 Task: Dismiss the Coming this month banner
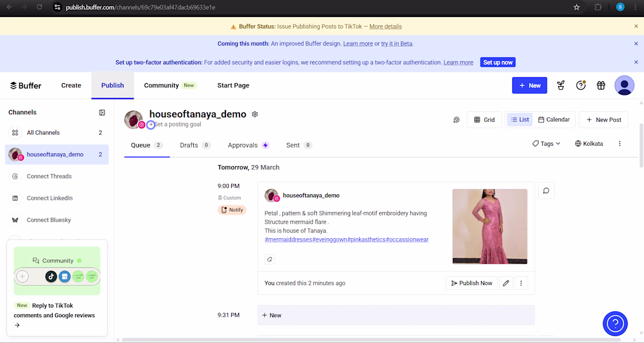click(x=636, y=43)
